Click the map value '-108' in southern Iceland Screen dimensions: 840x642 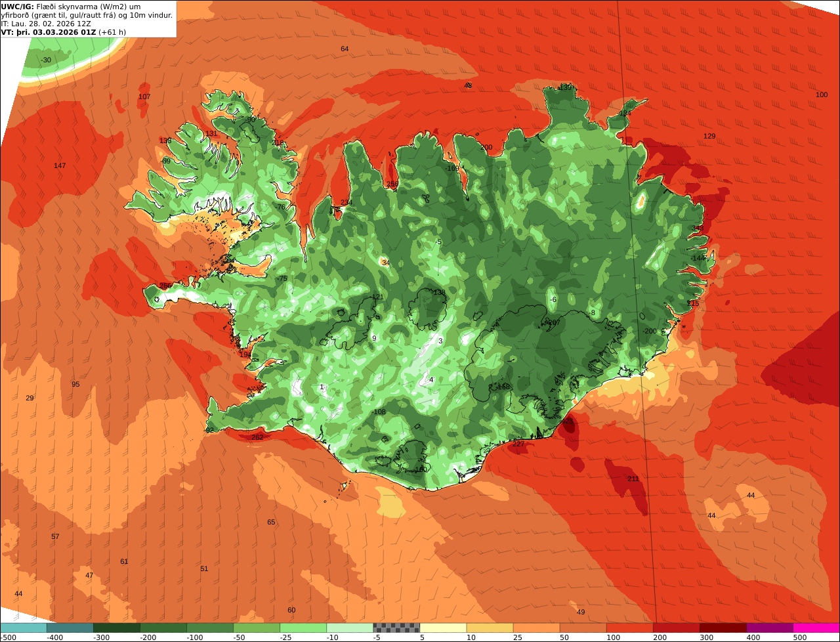tap(379, 412)
